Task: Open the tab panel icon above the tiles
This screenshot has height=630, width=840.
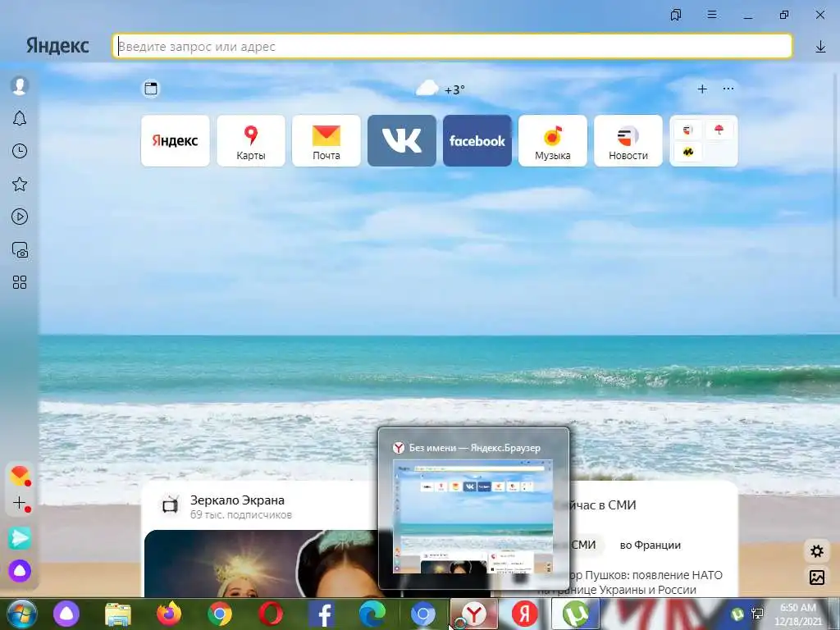Action: pos(151,89)
